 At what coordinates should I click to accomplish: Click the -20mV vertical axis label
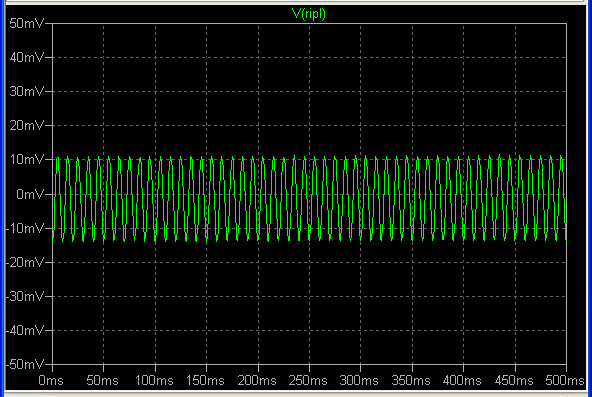[x=25, y=262]
